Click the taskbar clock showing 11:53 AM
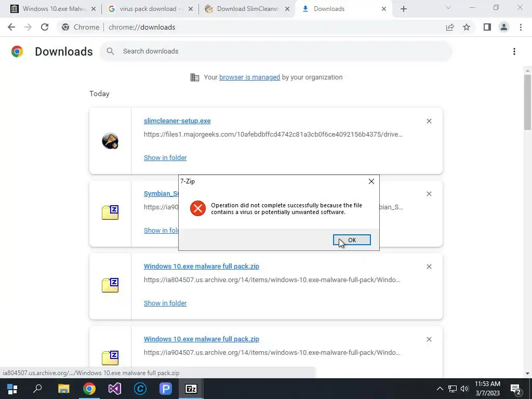Screen dimensions: 532x399 pos(487,389)
